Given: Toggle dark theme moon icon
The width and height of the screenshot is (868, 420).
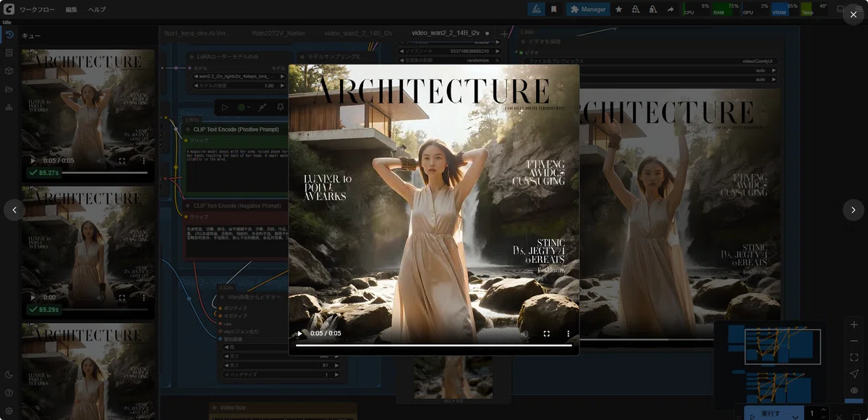Looking at the screenshot, I should (9, 374).
